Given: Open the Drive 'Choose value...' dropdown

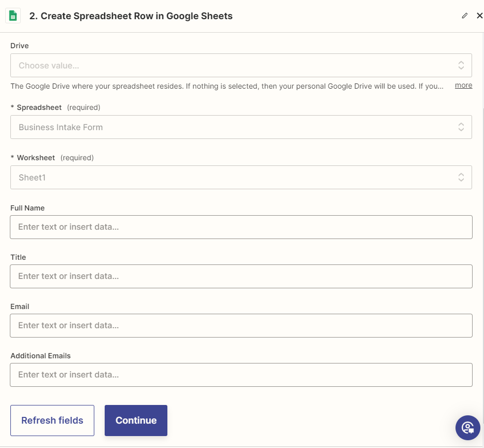Looking at the screenshot, I should pos(233,65).
